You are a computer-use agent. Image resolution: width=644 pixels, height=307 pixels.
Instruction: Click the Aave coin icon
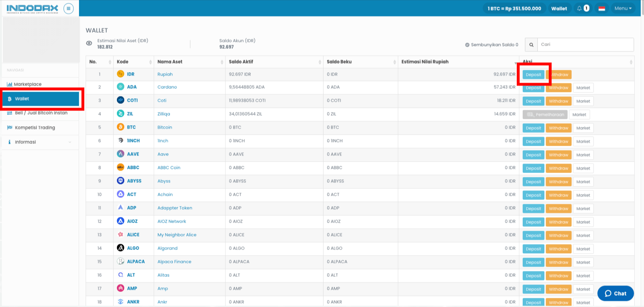[x=121, y=154]
